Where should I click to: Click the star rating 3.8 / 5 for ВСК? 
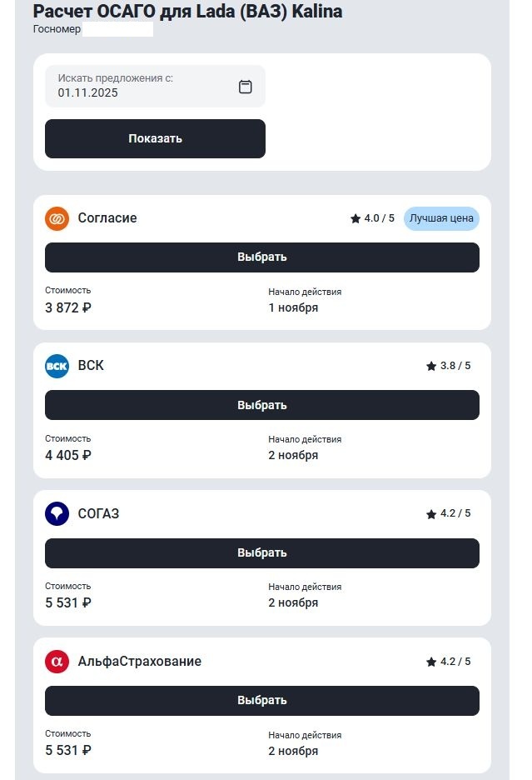point(449,366)
